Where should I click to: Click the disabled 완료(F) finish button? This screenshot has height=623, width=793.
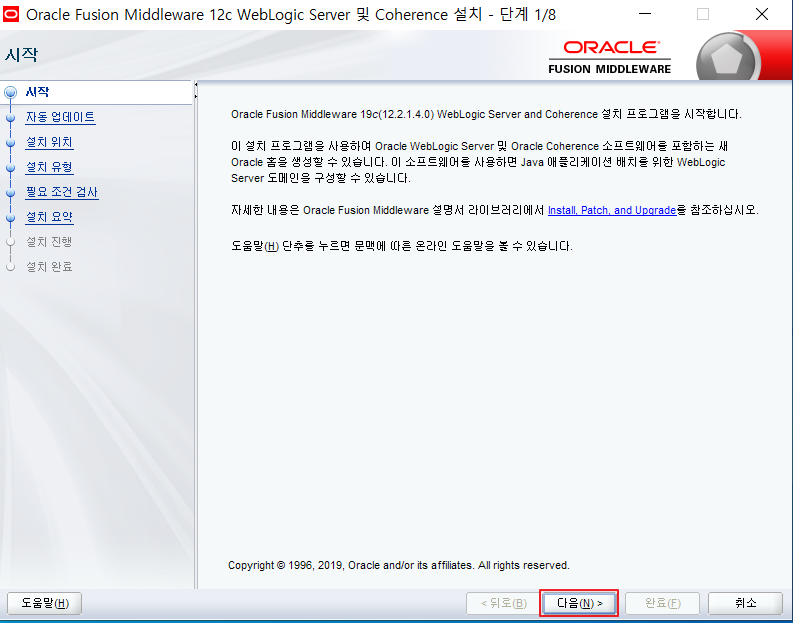tap(663, 603)
